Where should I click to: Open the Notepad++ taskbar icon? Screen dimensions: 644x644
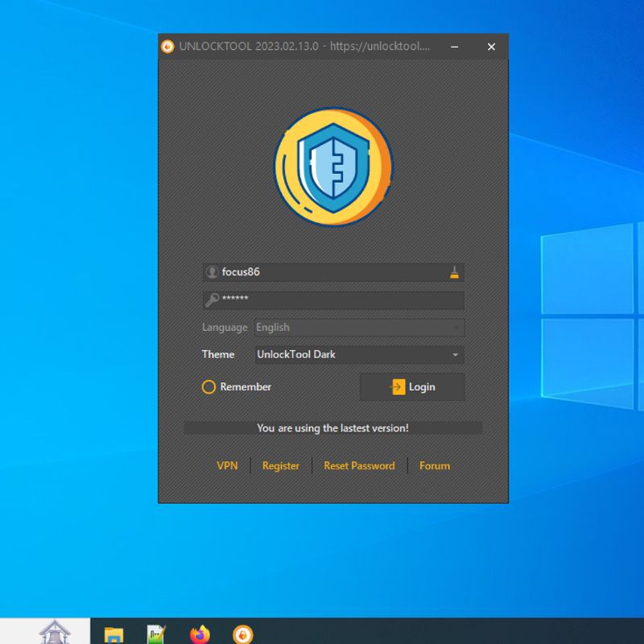tap(156, 634)
